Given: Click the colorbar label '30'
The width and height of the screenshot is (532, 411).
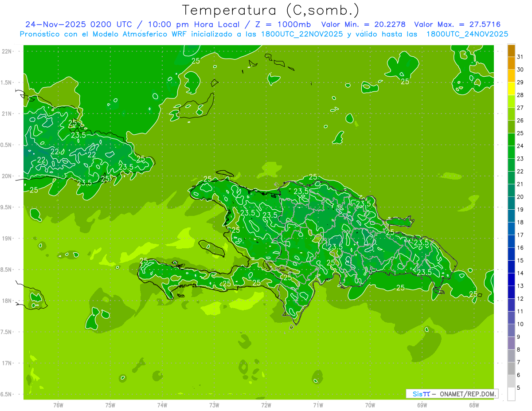Looking at the screenshot, I should 520,70.
